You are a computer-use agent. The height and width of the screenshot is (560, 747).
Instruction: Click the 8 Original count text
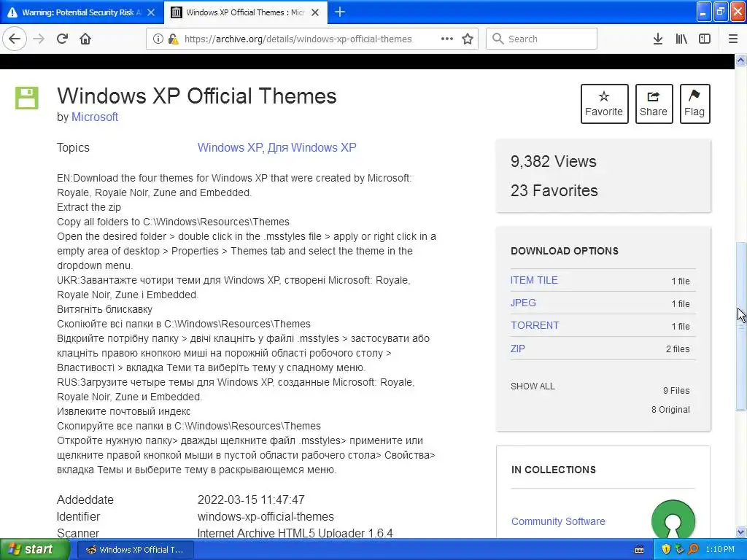[x=670, y=410]
